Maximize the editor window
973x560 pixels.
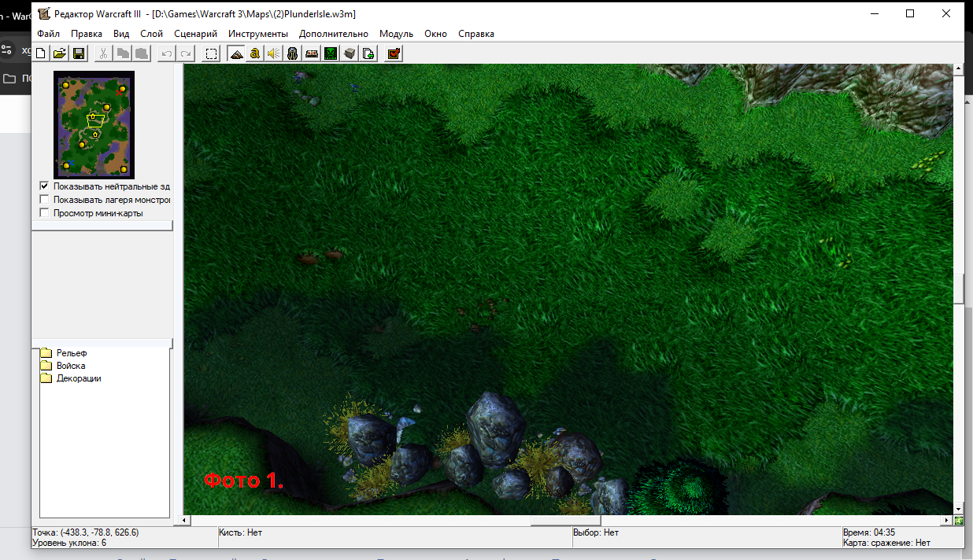tap(910, 13)
